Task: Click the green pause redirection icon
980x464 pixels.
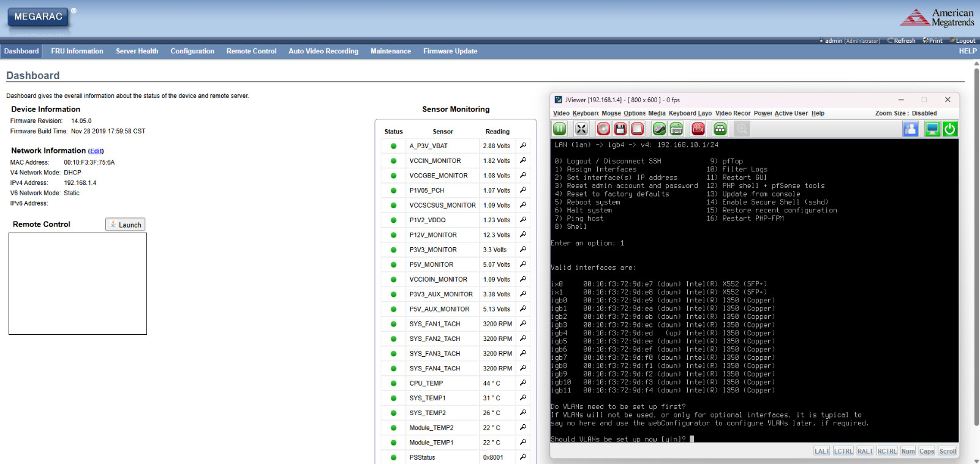Action: (x=559, y=129)
